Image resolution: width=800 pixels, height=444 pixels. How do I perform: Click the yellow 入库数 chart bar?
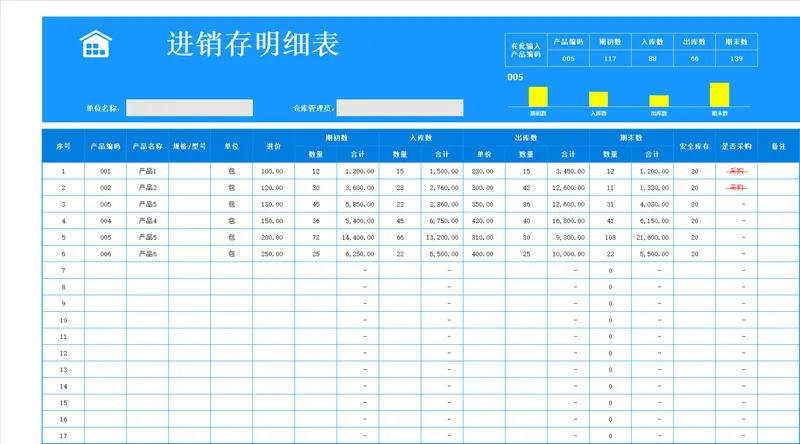point(598,99)
